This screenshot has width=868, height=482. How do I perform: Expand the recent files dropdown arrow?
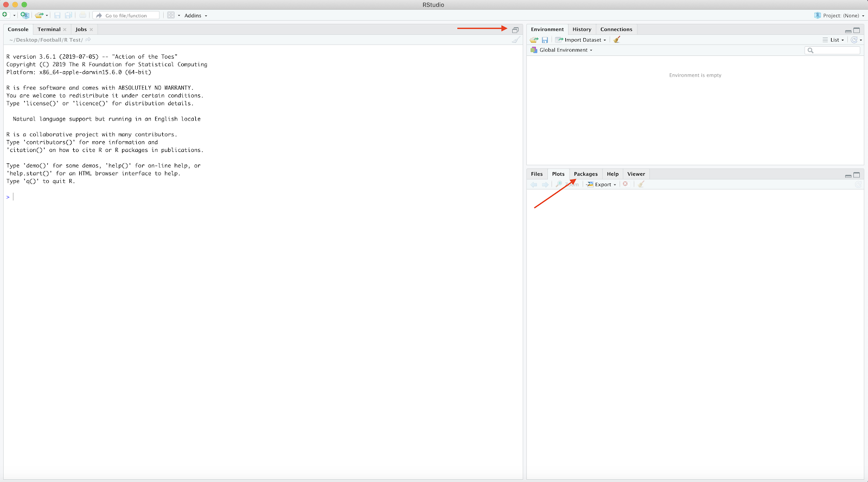(47, 16)
